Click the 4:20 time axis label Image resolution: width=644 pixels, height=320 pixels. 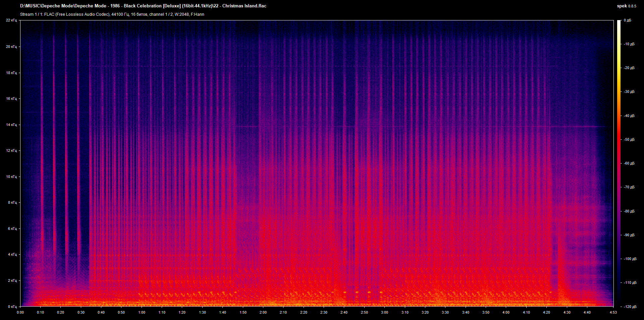point(546,312)
